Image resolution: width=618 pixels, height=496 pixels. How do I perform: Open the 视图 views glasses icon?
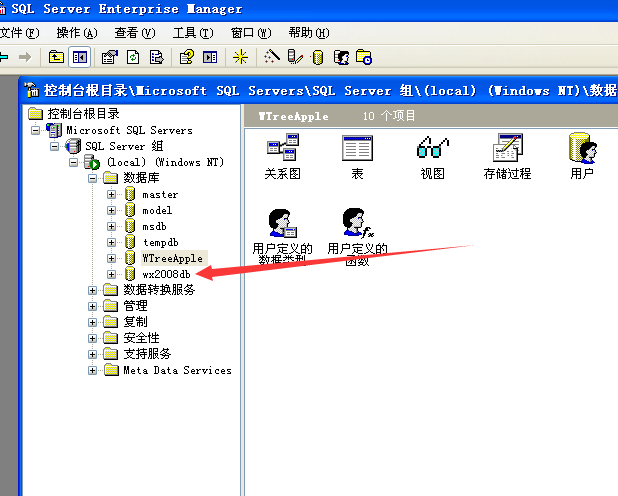click(x=432, y=156)
